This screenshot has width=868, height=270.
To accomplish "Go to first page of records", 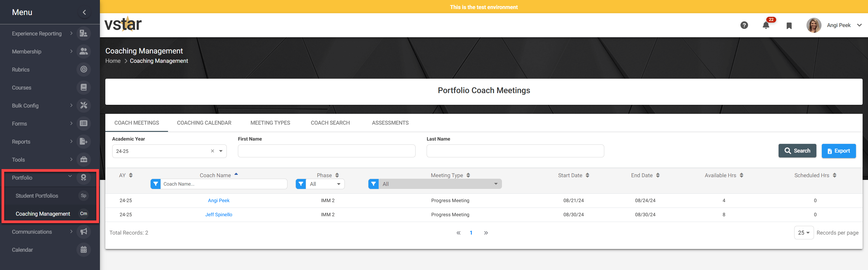I will click(458, 233).
